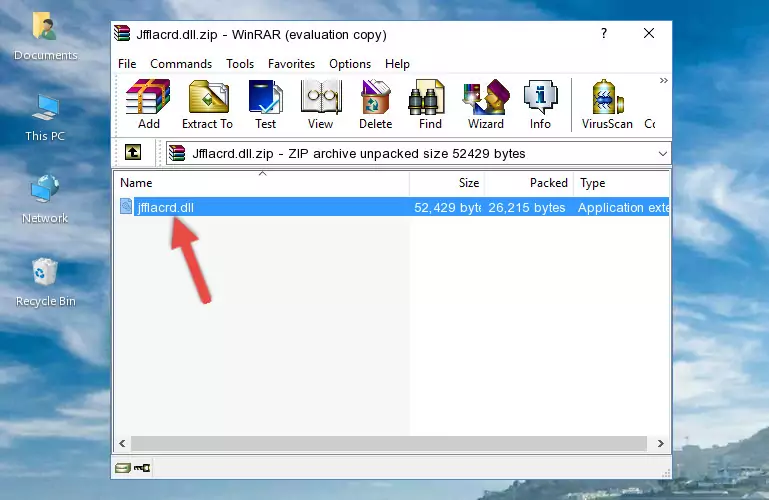Select the Documents desktop icon
Image resolution: width=769 pixels, height=500 pixels.
pos(45,37)
